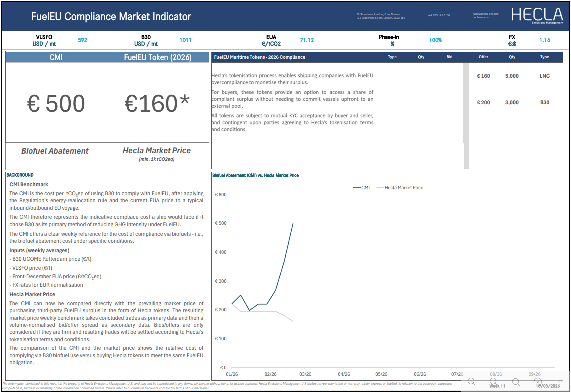Screen dimensions: 571x392
Task: Click the rotate view icon
Action: click(538, 382)
